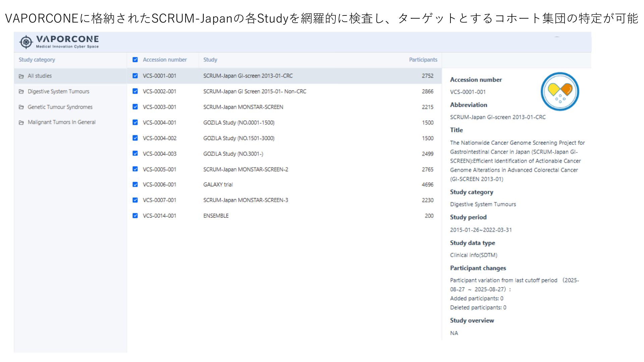The width and height of the screenshot is (644, 362).
Task: Click accession number VCS-0007-001
Action: click(x=159, y=200)
